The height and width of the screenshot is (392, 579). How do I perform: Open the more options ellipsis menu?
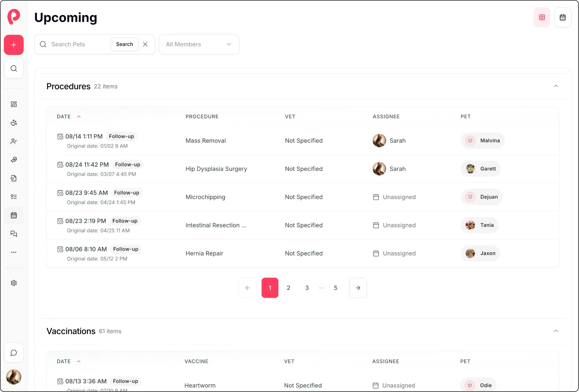14,252
